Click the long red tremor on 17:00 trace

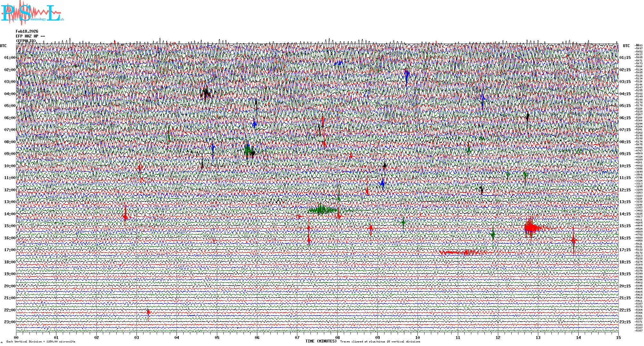pyautogui.click(x=465, y=252)
